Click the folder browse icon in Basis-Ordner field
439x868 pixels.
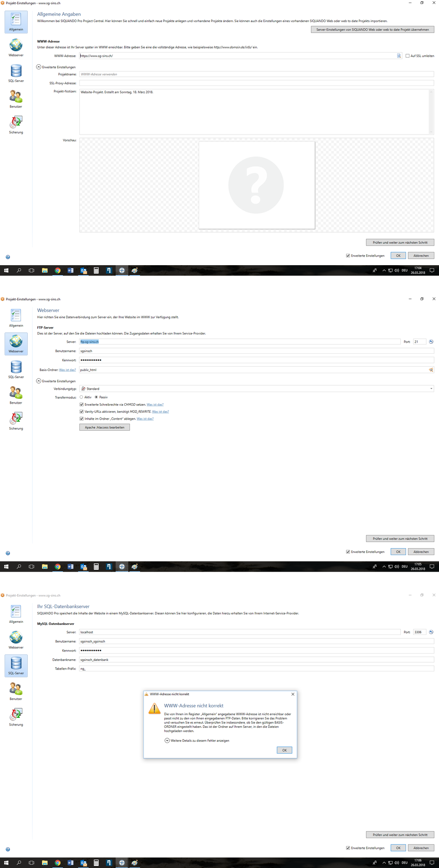(431, 370)
